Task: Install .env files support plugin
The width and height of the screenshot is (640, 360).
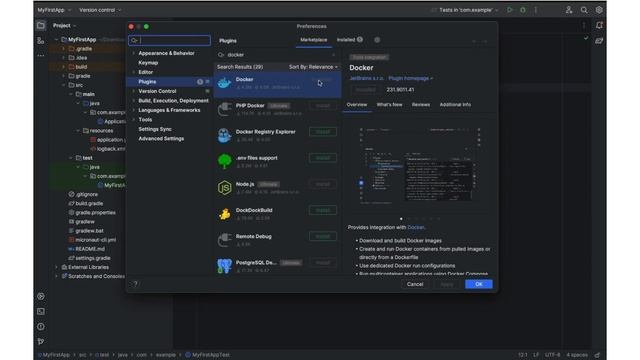Action: click(x=323, y=158)
